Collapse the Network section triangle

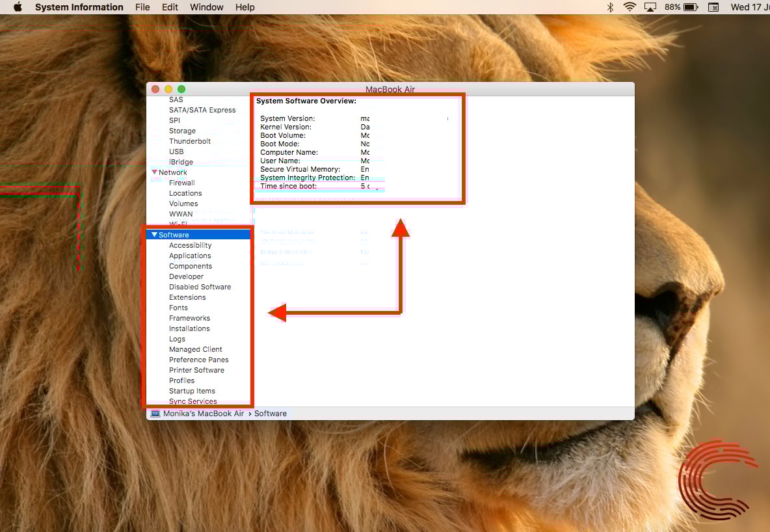(154, 172)
